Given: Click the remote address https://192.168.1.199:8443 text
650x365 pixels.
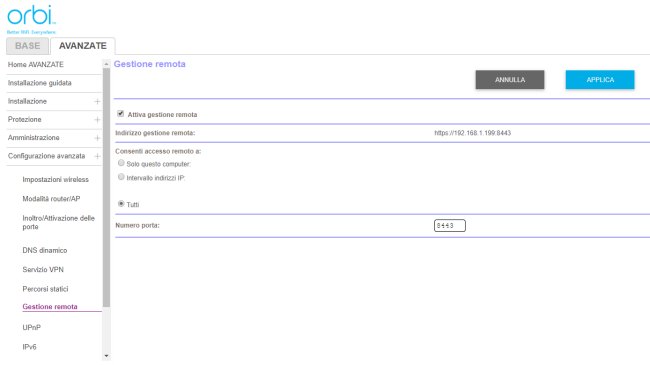Looking at the screenshot, I should [473, 133].
